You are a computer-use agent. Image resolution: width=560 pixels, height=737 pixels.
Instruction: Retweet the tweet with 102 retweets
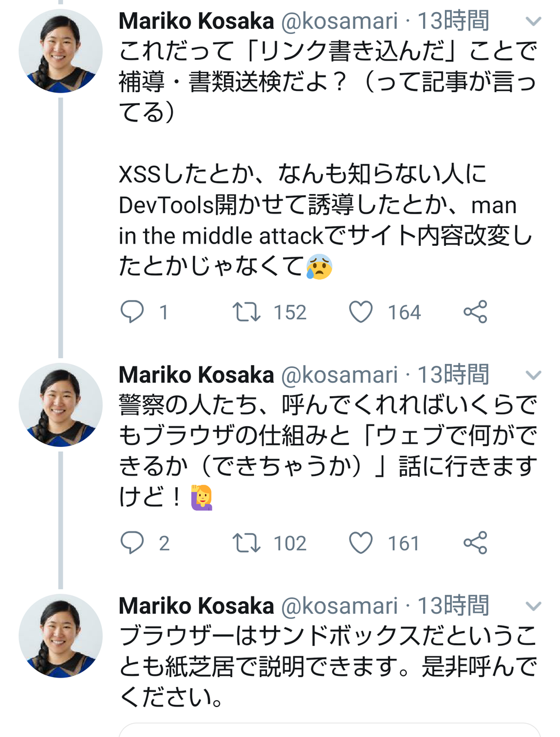246,543
